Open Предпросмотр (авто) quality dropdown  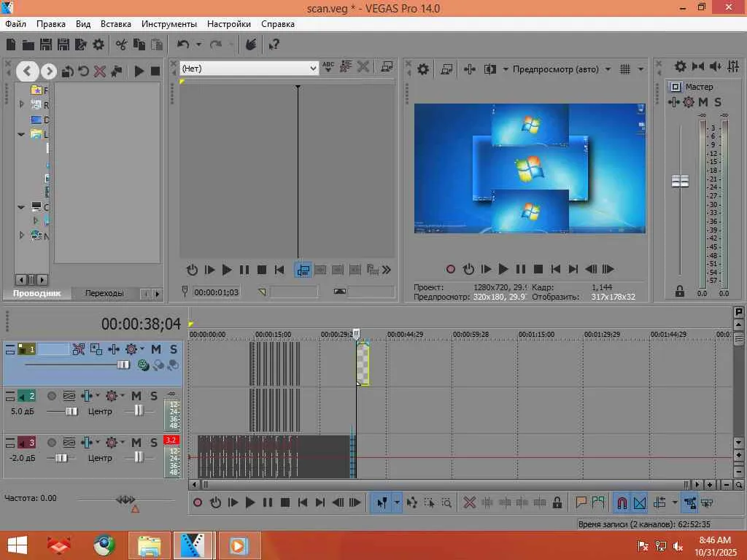tap(608, 69)
